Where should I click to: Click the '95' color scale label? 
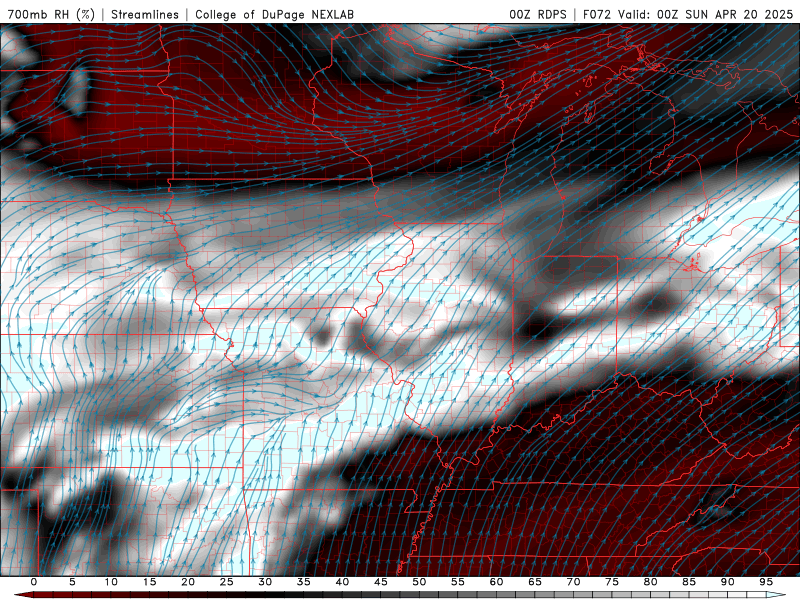(x=766, y=582)
